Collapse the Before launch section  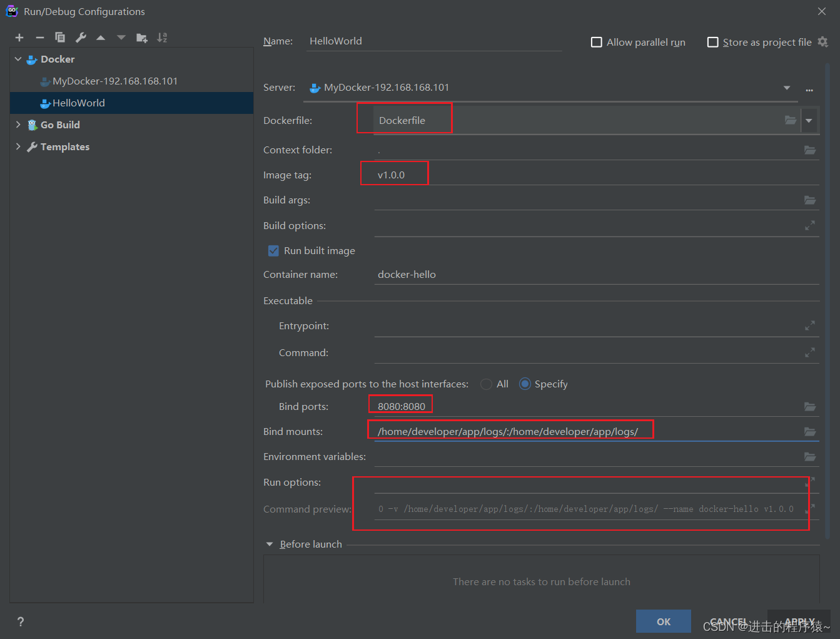[270, 544]
